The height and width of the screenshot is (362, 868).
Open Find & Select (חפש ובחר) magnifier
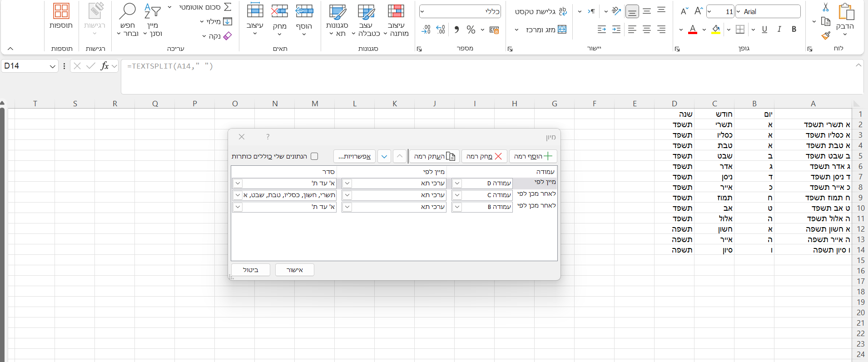128,20
